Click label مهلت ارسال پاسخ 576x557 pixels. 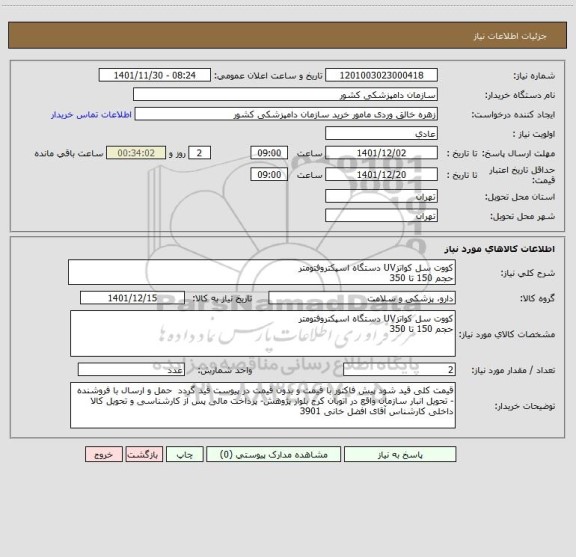point(518,153)
